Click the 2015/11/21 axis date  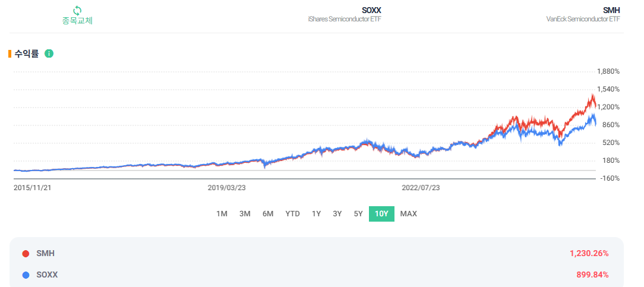[x=33, y=187]
